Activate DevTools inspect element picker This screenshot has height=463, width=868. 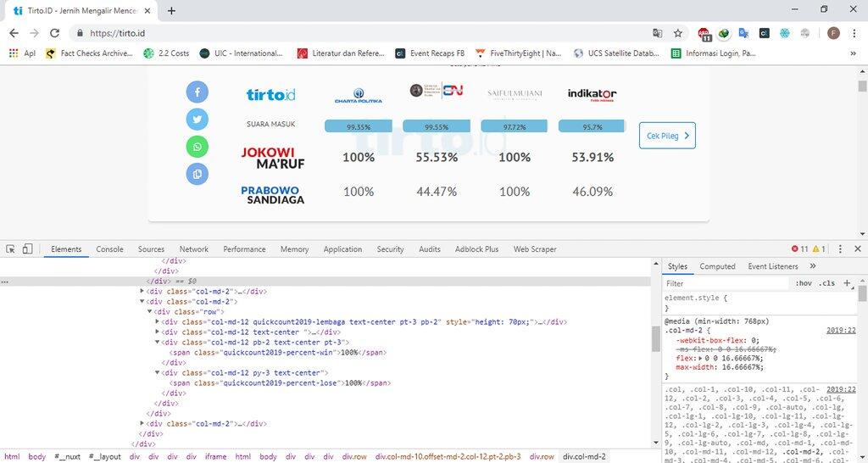coord(11,249)
